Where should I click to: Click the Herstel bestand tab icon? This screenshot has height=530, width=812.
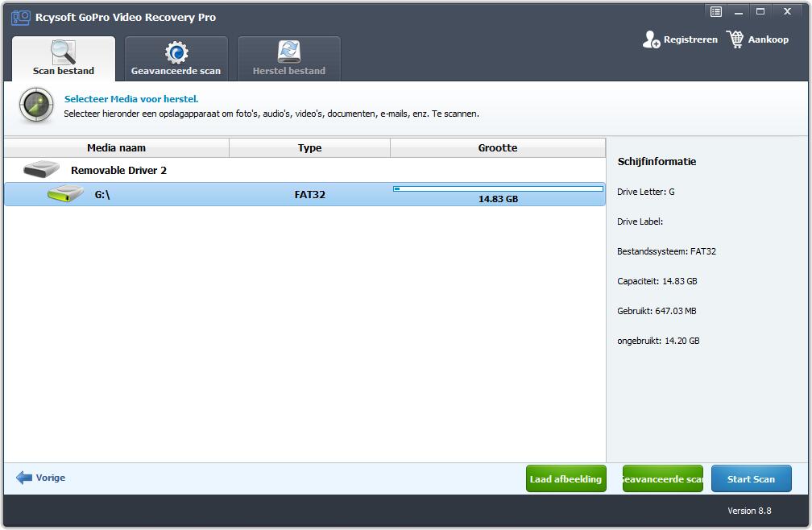point(288,52)
